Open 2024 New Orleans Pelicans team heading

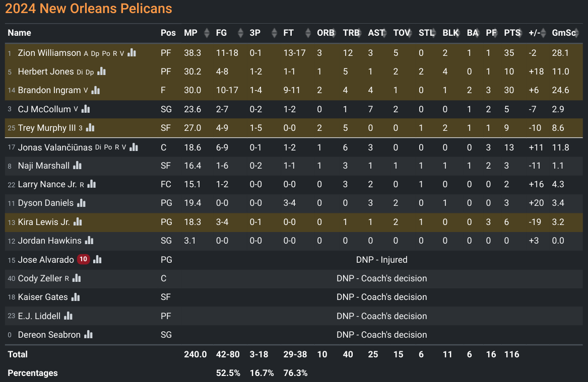pyautogui.click(x=89, y=9)
